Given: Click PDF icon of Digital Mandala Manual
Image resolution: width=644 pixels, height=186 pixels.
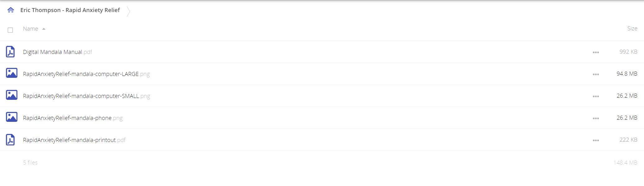Looking at the screenshot, I should click(x=10, y=52).
